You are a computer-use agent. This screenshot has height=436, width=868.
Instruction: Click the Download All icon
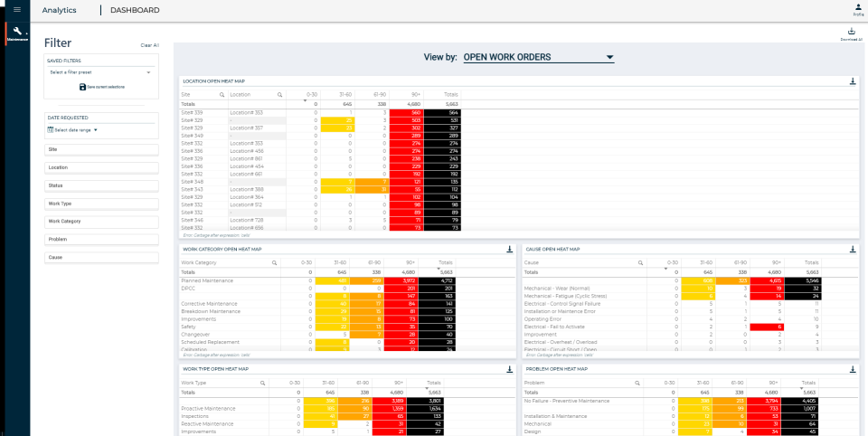pos(851,35)
